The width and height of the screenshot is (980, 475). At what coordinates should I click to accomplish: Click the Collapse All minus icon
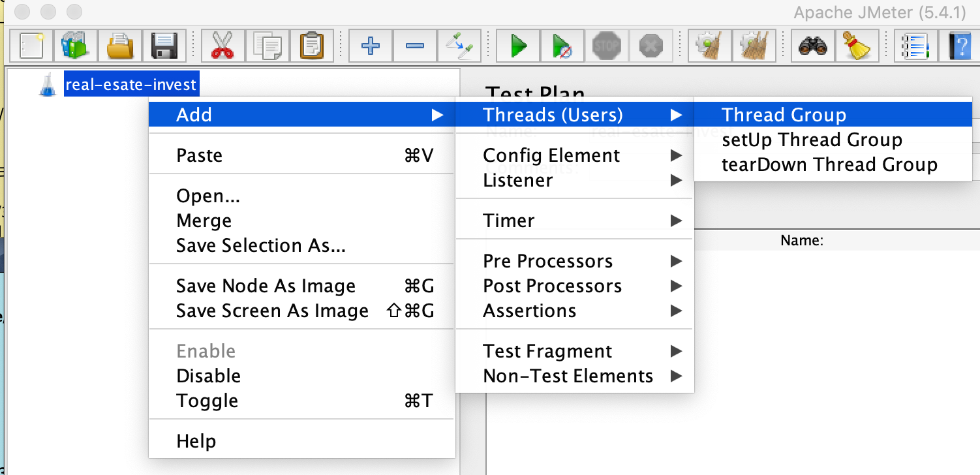click(415, 46)
